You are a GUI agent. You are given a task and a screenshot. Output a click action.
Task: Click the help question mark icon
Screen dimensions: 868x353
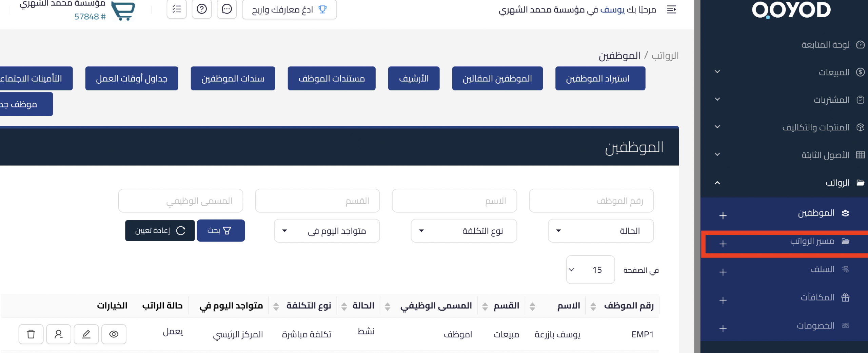coord(202,9)
